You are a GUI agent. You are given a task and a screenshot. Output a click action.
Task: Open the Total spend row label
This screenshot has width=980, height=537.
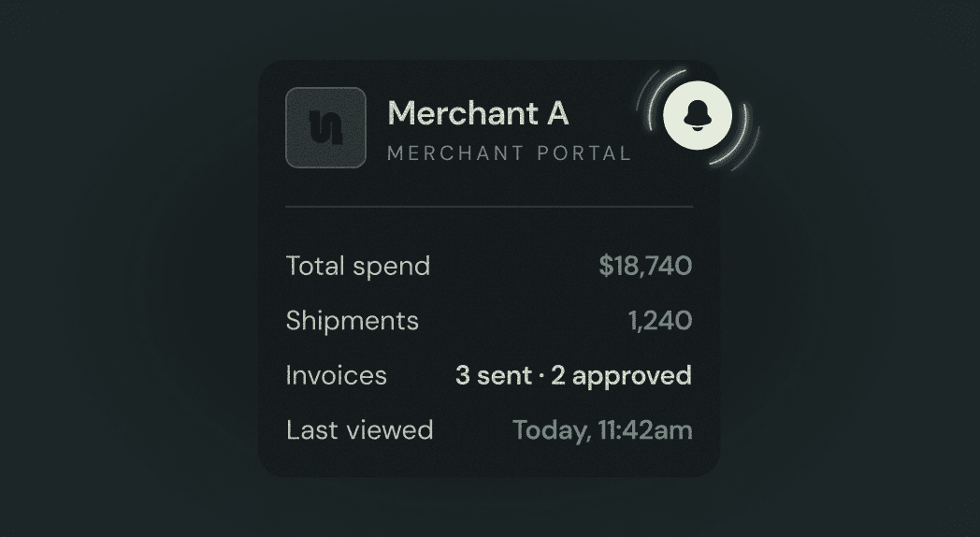358,266
